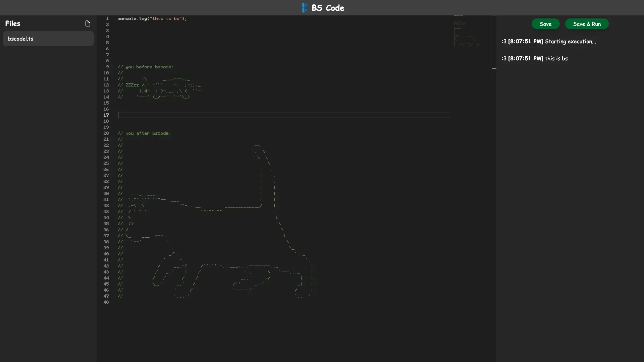The width and height of the screenshot is (644, 362).
Task: Toggle the output panel divider handle
Action: click(494, 68)
